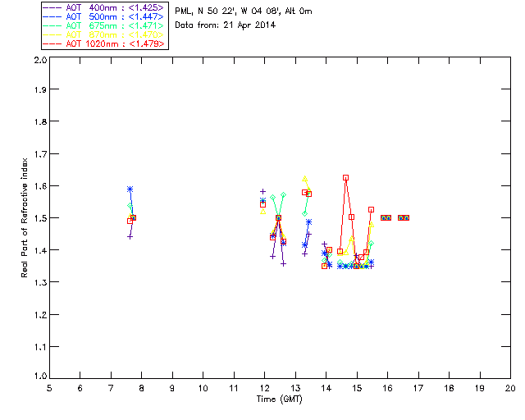525x420 pixels.
Task: Click the x-axis label 13
Action: pos(295,388)
